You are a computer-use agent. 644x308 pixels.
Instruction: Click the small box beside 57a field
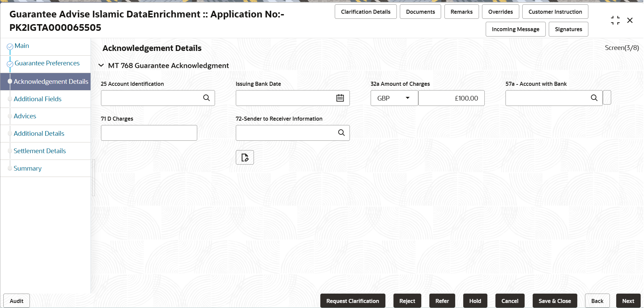pyautogui.click(x=607, y=98)
